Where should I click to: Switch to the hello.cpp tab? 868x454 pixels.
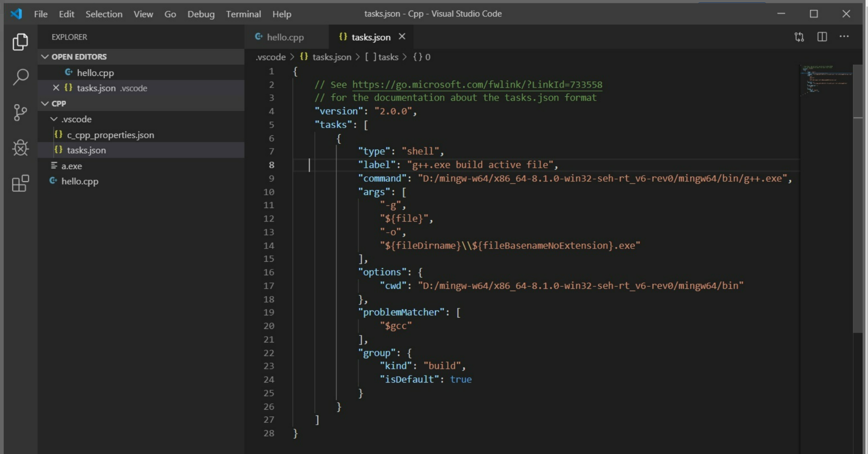(x=285, y=37)
